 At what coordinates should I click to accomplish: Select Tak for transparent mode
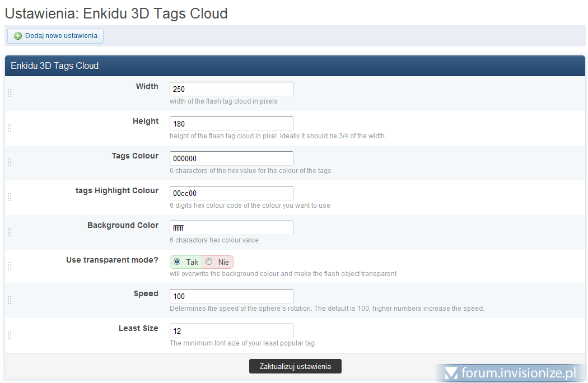click(178, 261)
